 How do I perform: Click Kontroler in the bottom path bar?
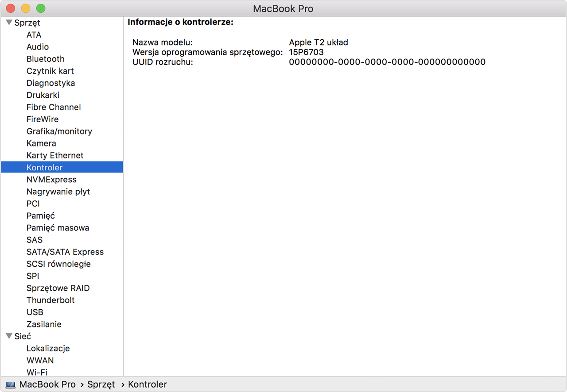(148, 384)
